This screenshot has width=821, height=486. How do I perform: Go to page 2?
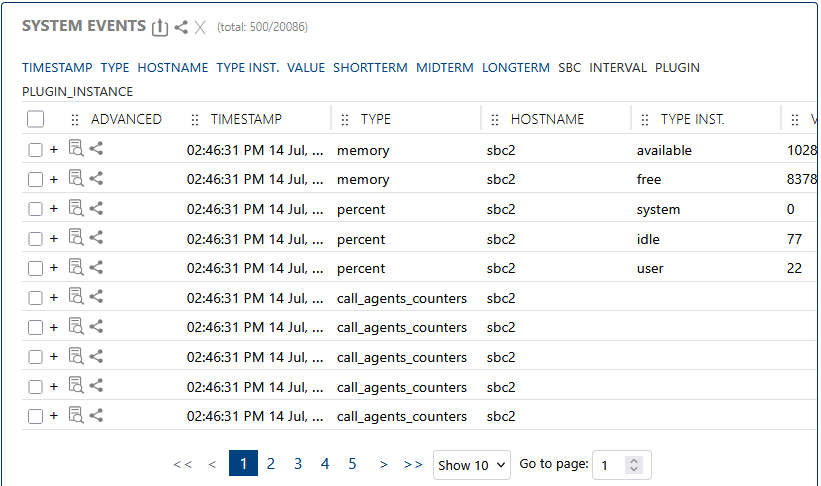(271, 463)
